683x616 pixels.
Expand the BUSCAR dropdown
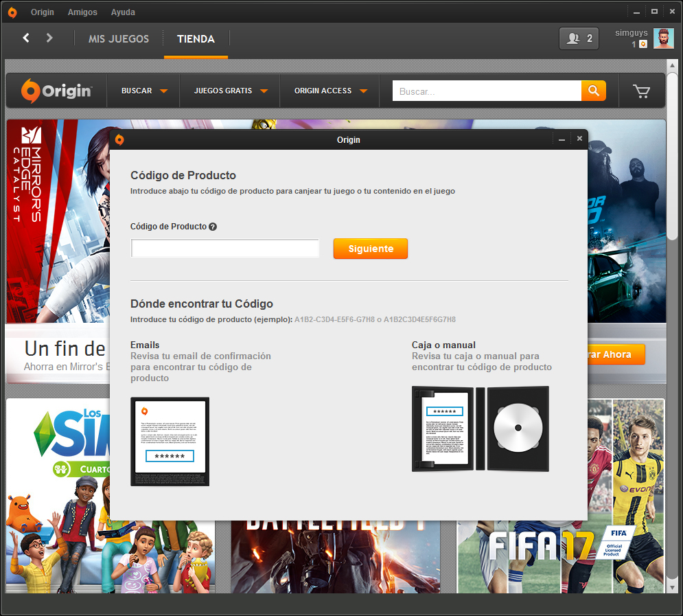[x=143, y=91]
